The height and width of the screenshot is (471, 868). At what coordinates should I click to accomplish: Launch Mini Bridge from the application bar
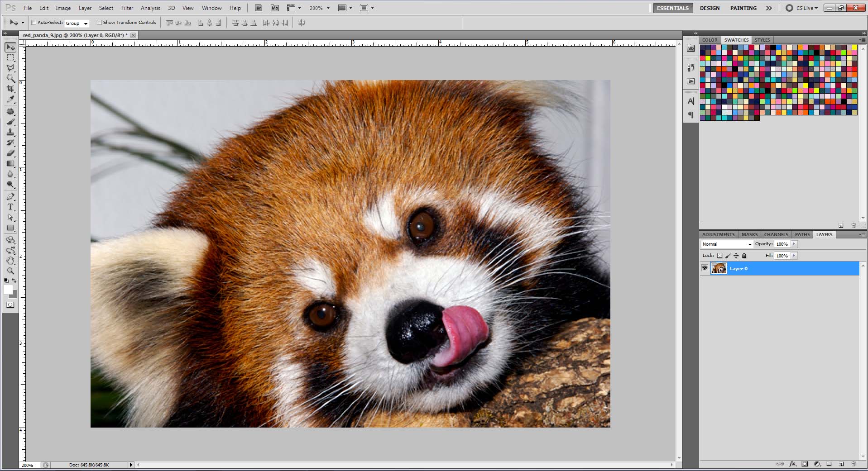tap(275, 8)
